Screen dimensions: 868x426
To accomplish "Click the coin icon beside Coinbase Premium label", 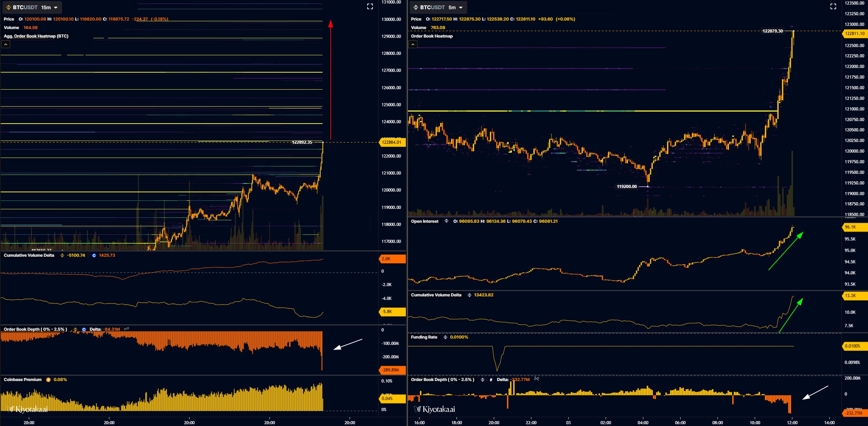I will [x=48, y=380].
